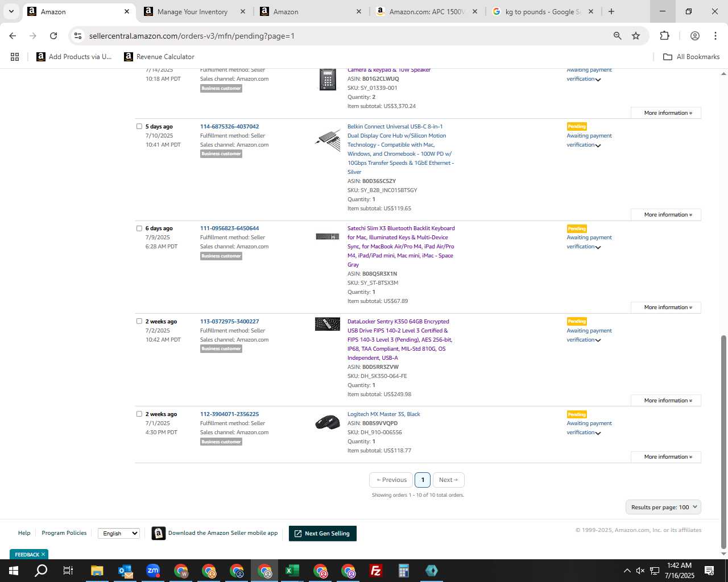Open Calculator from the taskbar

pyautogui.click(x=404, y=571)
